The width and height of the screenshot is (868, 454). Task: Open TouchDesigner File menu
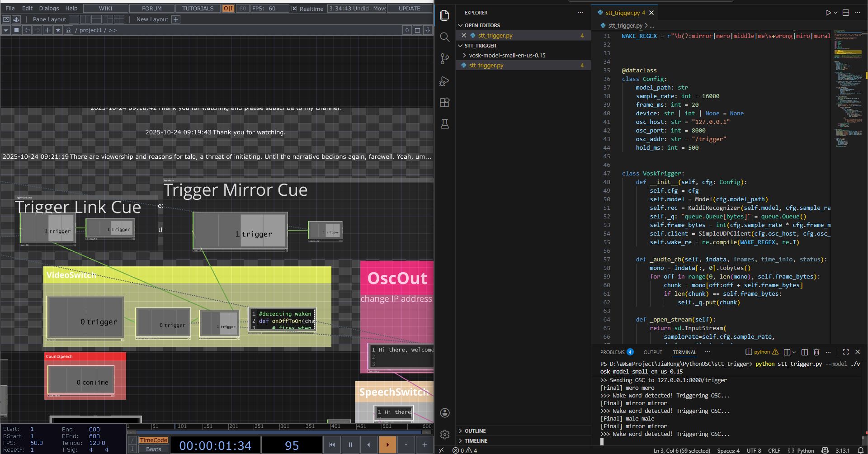10,8
